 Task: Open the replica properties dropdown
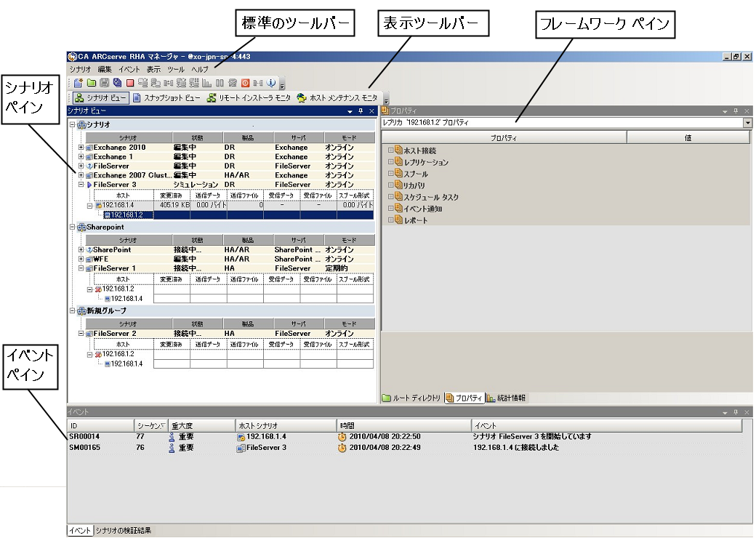point(747,123)
